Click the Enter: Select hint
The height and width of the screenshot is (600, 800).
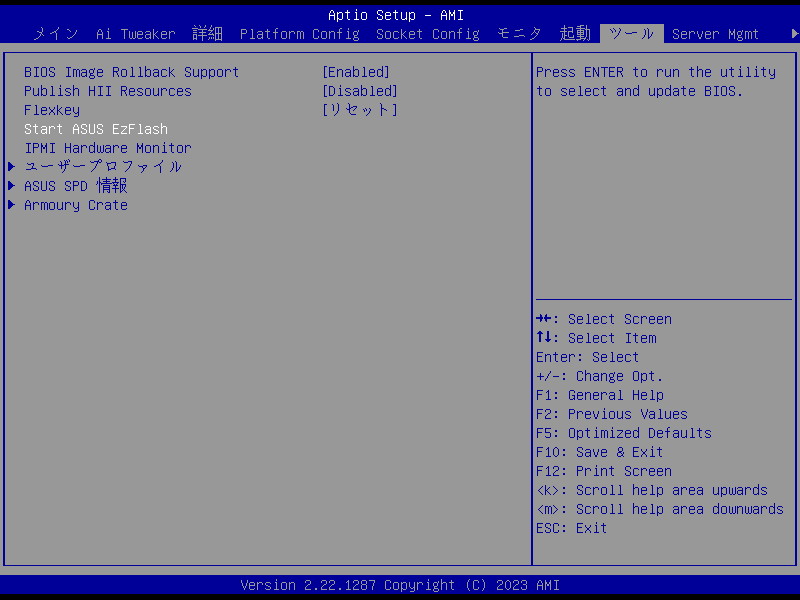point(587,357)
